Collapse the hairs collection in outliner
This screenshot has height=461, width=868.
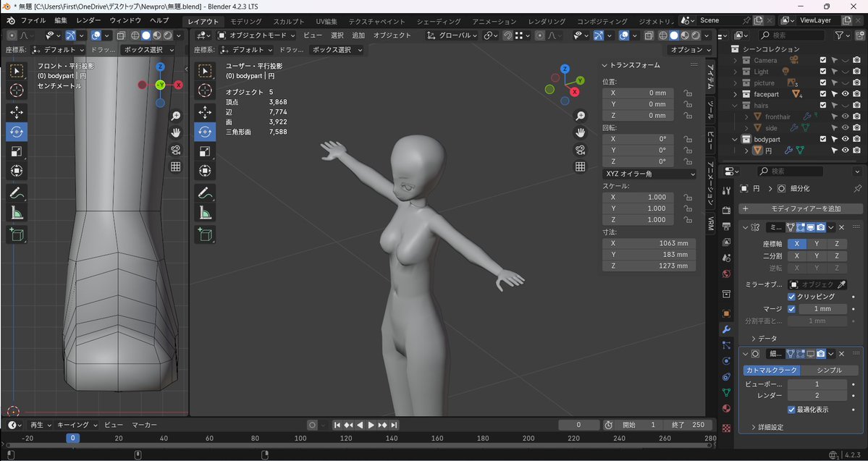(735, 105)
